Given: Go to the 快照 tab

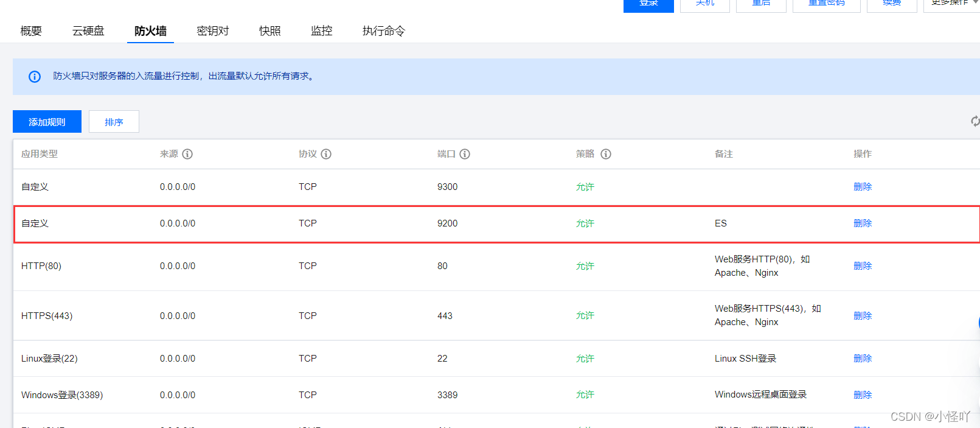Looking at the screenshot, I should coord(270,31).
